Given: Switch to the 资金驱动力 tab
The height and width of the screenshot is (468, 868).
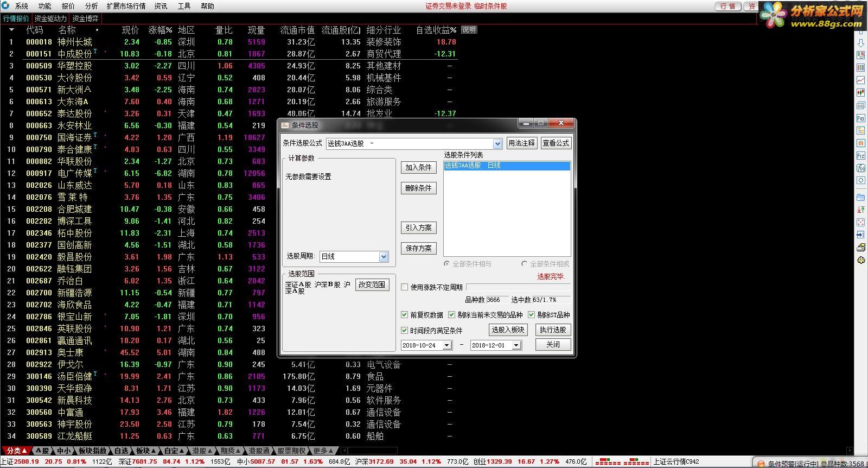Looking at the screenshot, I should [50, 18].
